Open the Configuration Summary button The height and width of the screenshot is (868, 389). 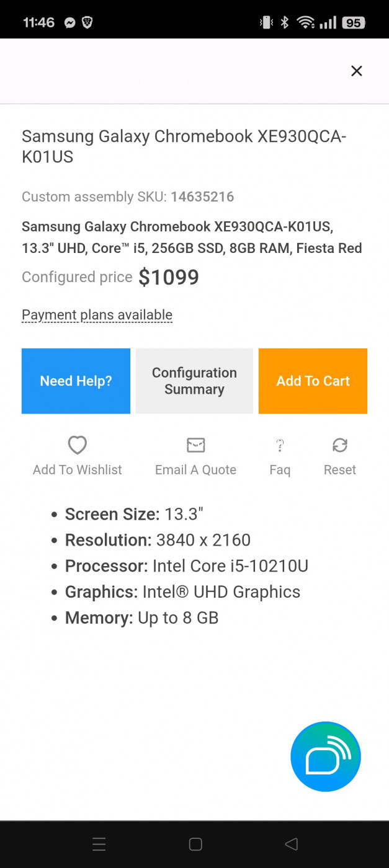tap(194, 381)
